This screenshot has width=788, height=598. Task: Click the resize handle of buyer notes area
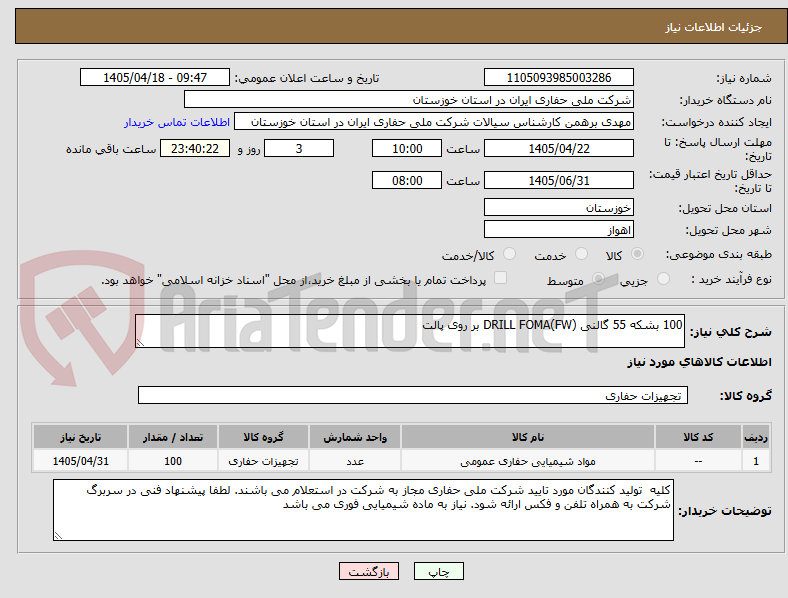pos(58,536)
